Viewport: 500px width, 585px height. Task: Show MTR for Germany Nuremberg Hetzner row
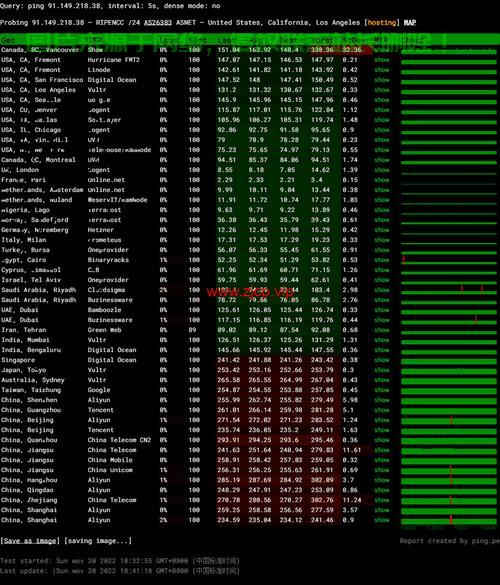coord(382,230)
